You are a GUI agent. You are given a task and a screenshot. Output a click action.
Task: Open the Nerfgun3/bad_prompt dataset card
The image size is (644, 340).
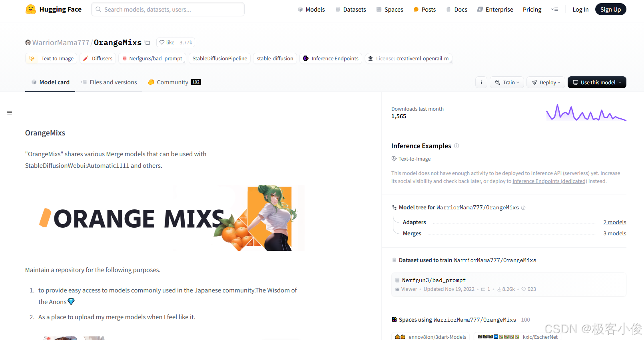pyautogui.click(x=508, y=284)
